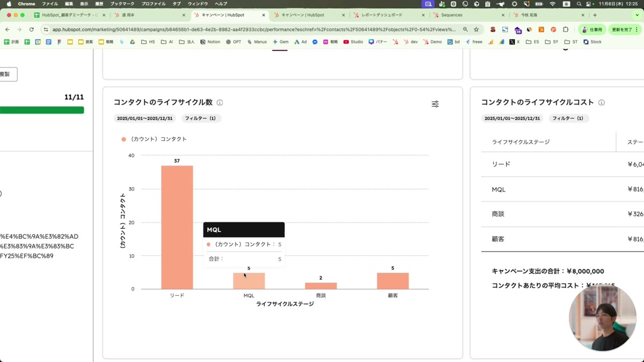Open the Notion bookmark
Screen dimensions: 644x362
[210, 42]
